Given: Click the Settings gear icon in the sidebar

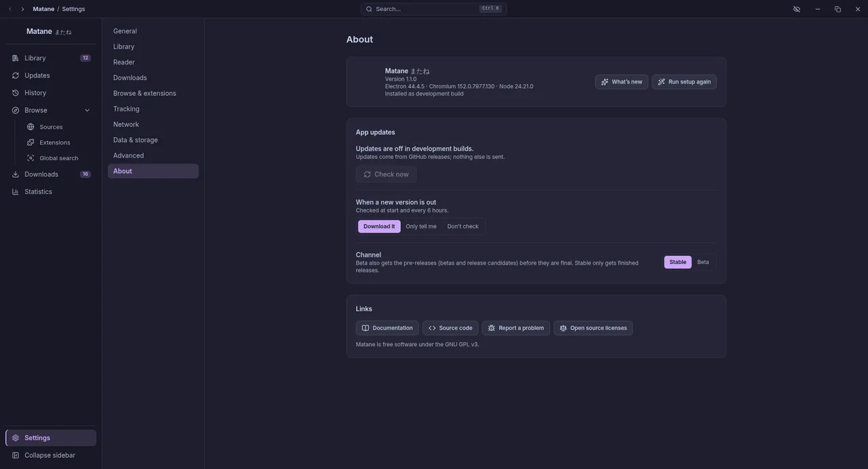Looking at the screenshot, I should [16, 438].
